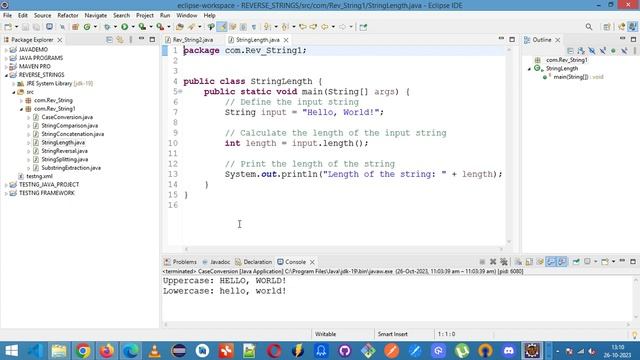
Task: Click the editor vertical scrollbar down arrow
Action: coord(509,242)
